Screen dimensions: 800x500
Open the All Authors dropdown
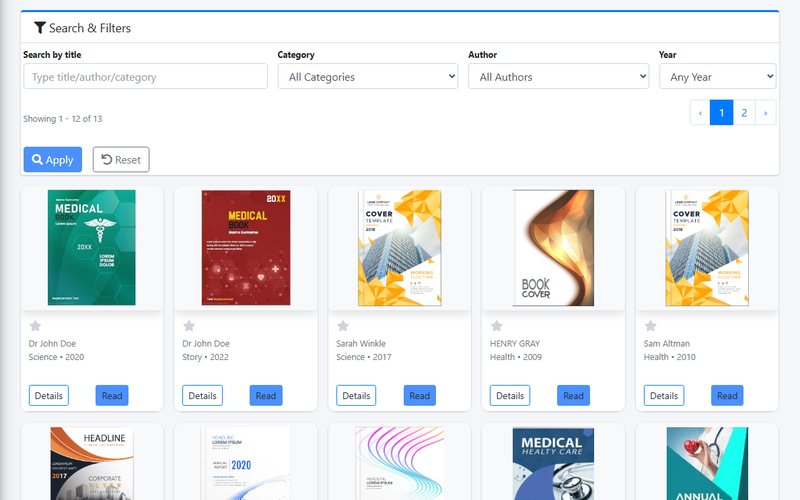[558, 77]
